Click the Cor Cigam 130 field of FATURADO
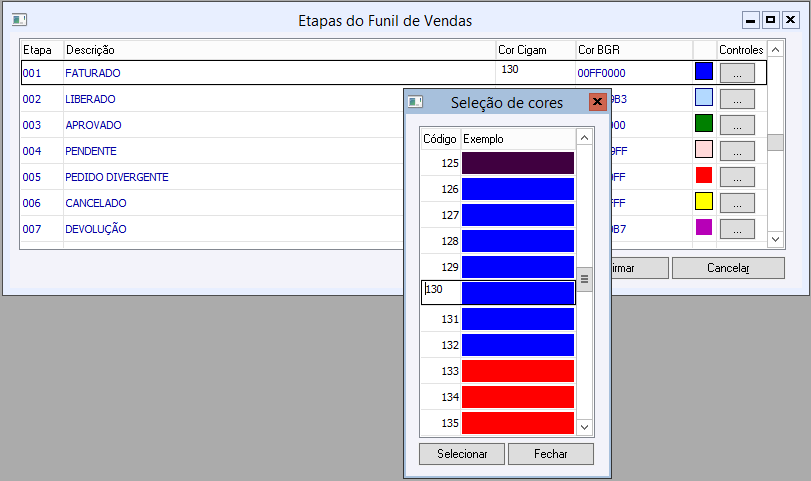Image resolution: width=811 pixels, height=481 pixels. coord(536,72)
